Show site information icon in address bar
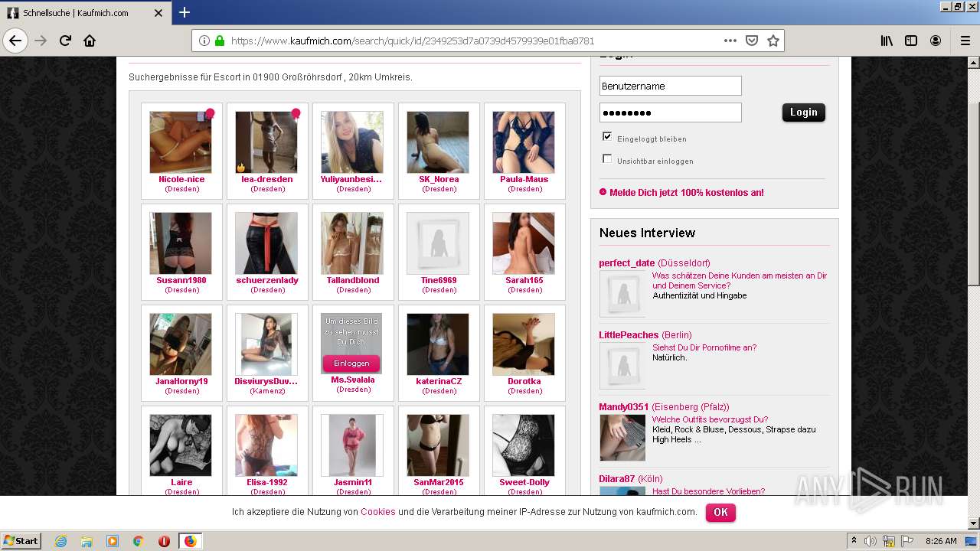Viewport: 980px width, 551px height. point(204,41)
